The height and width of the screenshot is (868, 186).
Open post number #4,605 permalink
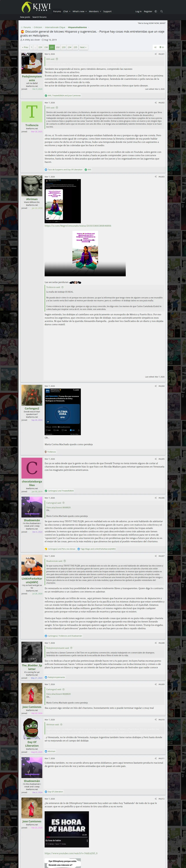(161, 459)
